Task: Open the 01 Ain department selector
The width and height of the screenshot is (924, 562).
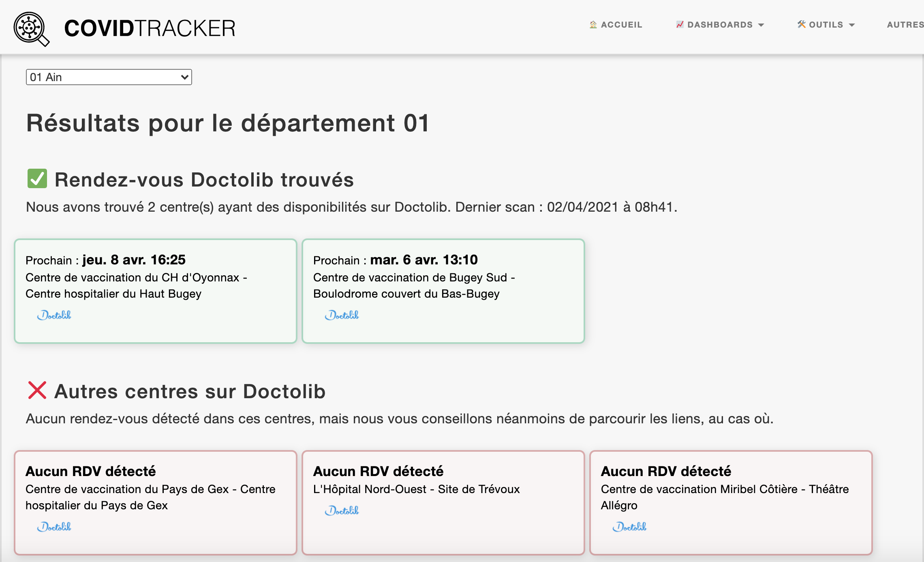Action: pyautogui.click(x=109, y=77)
